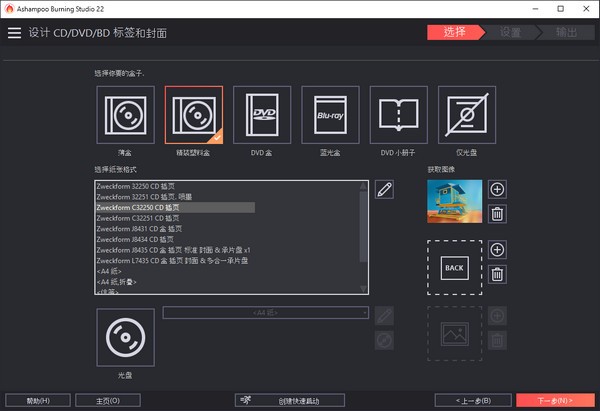
Task: Click the DVD 盒 label
Action: [x=261, y=153]
